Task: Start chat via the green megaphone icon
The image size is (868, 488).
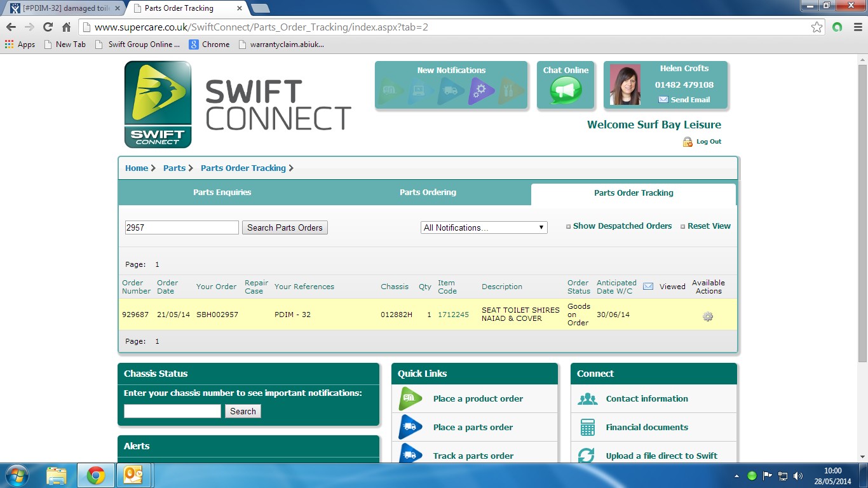Action: coord(566,90)
